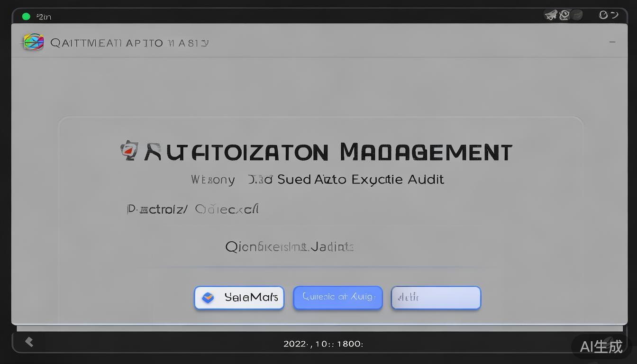Click the thin progress bar beneath the dialog

point(319,328)
